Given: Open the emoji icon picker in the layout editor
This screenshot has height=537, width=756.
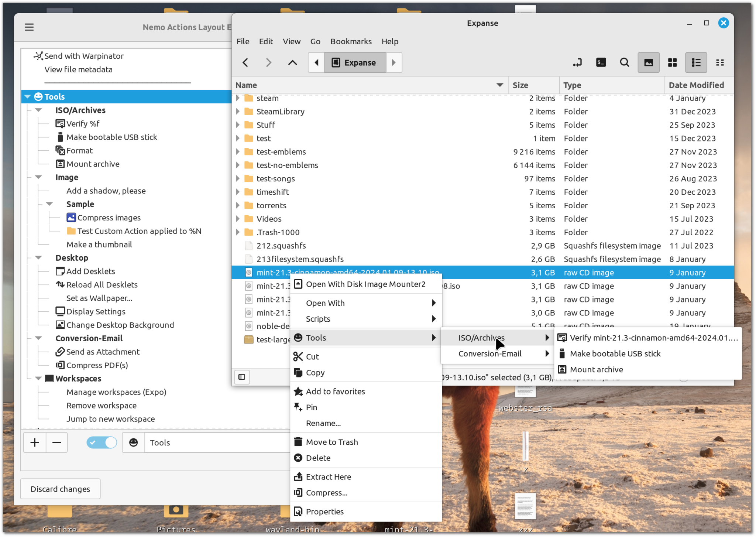Looking at the screenshot, I should (x=133, y=442).
